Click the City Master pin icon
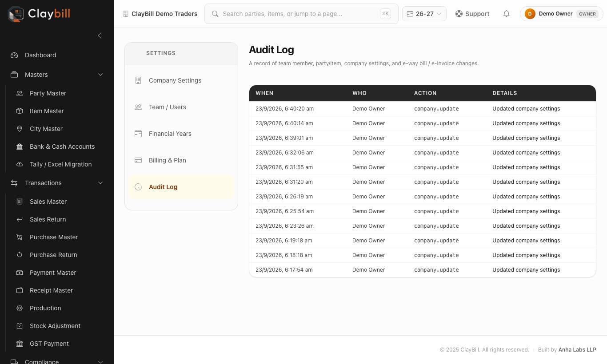607x364 pixels. (20, 129)
